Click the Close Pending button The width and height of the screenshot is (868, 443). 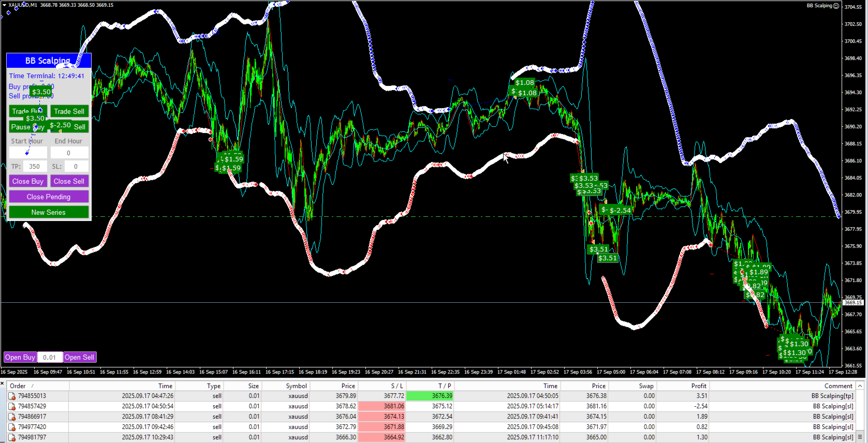49,197
